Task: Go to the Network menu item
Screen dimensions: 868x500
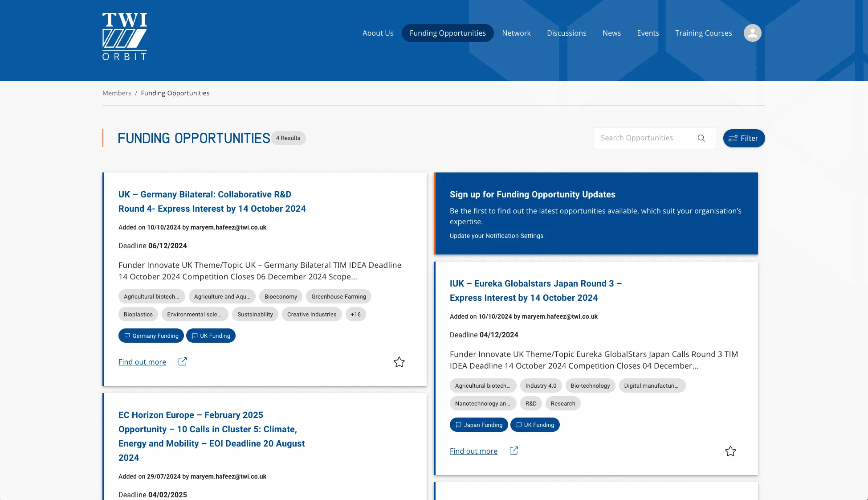Action: [516, 33]
